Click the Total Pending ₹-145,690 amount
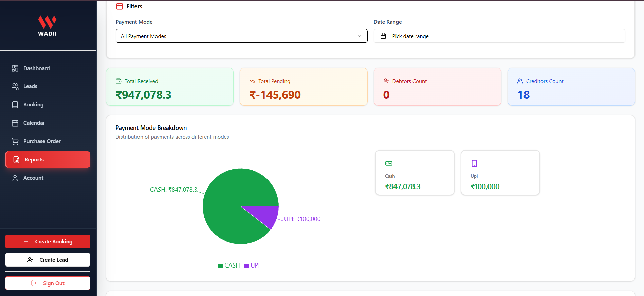The height and width of the screenshot is (296, 644). [275, 95]
